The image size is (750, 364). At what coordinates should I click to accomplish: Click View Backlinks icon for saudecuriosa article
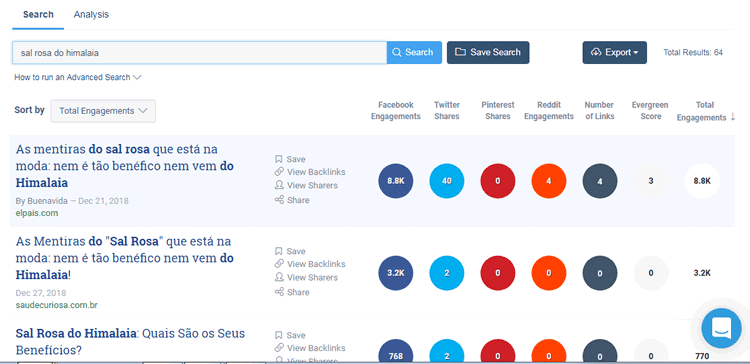279,264
